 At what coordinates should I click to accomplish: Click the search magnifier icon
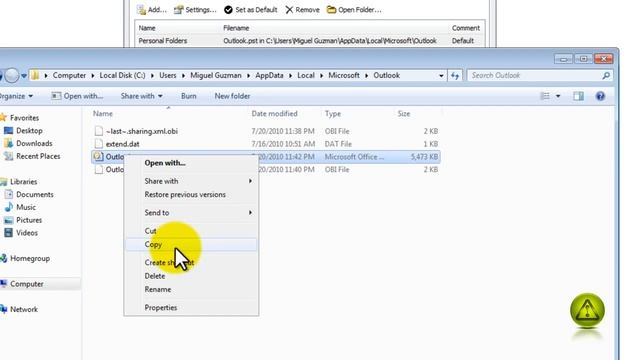606,76
